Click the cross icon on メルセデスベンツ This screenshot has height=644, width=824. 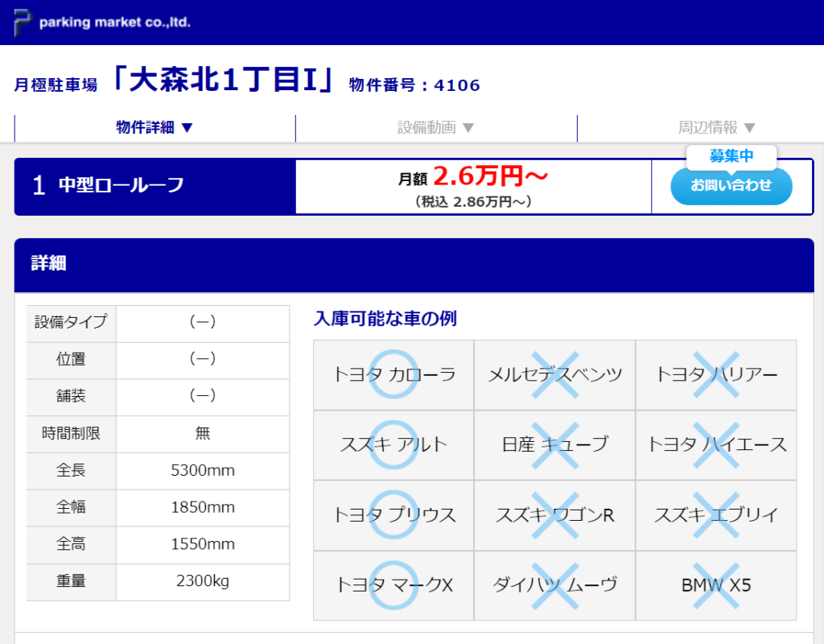click(555, 374)
